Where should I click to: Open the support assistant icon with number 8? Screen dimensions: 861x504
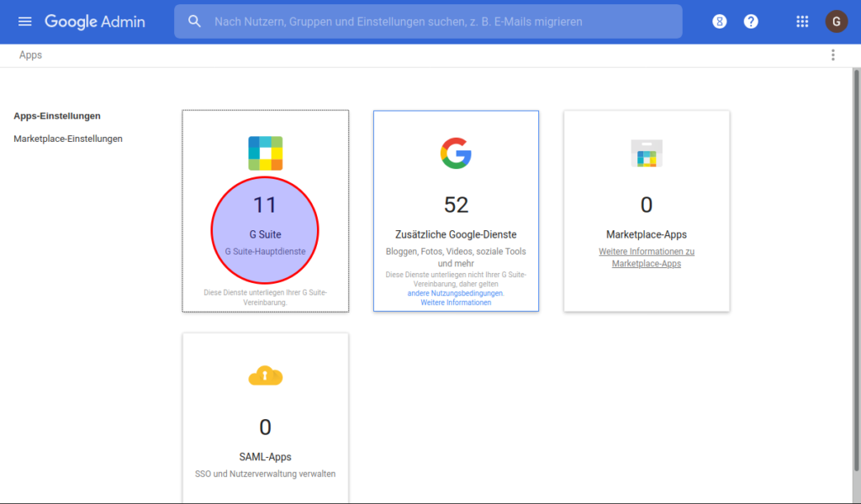point(720,21)
